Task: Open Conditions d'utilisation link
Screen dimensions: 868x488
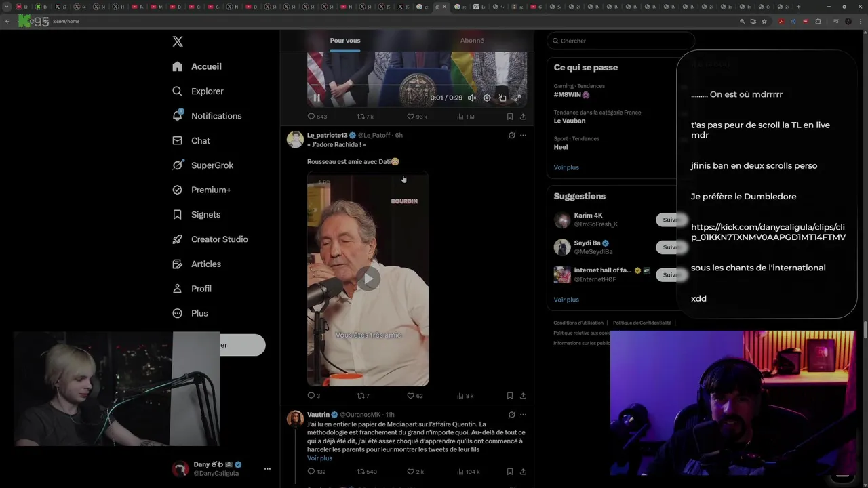Action: (x=578, y=323)
